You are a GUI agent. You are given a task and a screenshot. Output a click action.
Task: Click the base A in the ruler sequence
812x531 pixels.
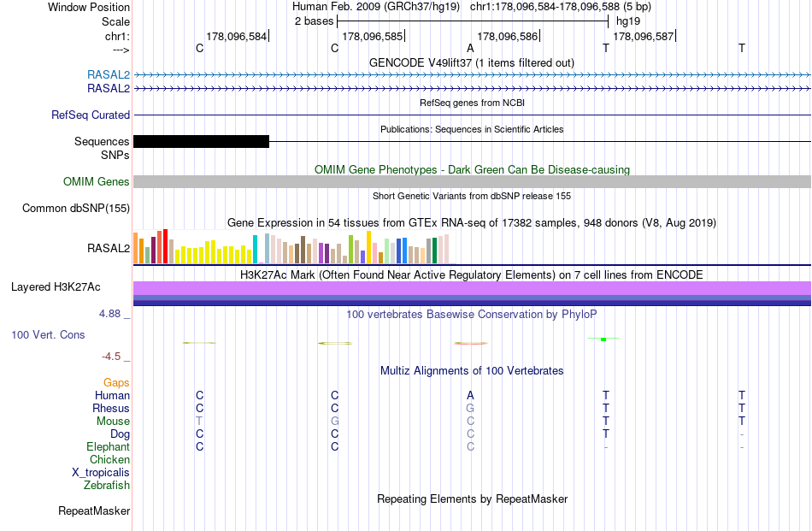[470, 48]
